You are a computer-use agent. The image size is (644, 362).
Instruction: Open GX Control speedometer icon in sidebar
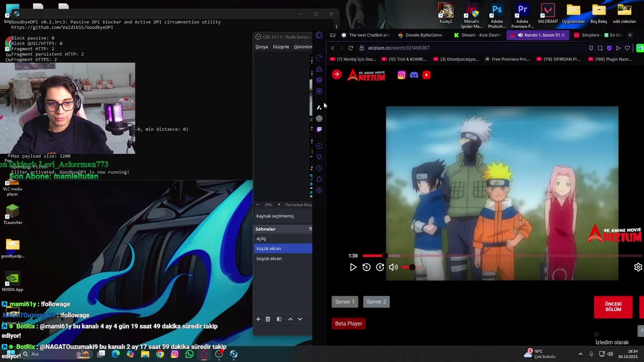tap(319, 58)
